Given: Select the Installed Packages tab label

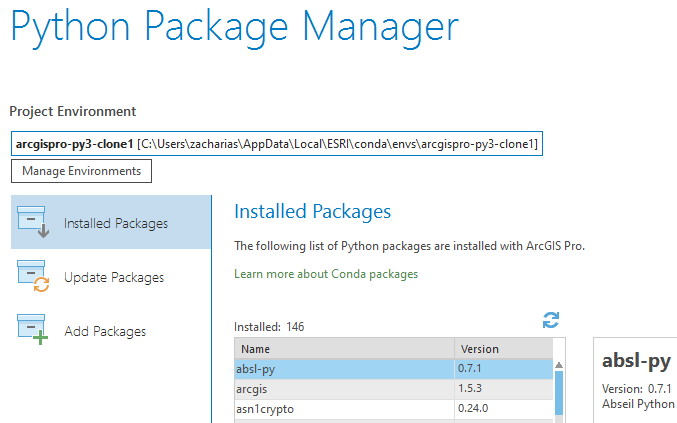Looking at the screenshot, I should coord(116,223).
